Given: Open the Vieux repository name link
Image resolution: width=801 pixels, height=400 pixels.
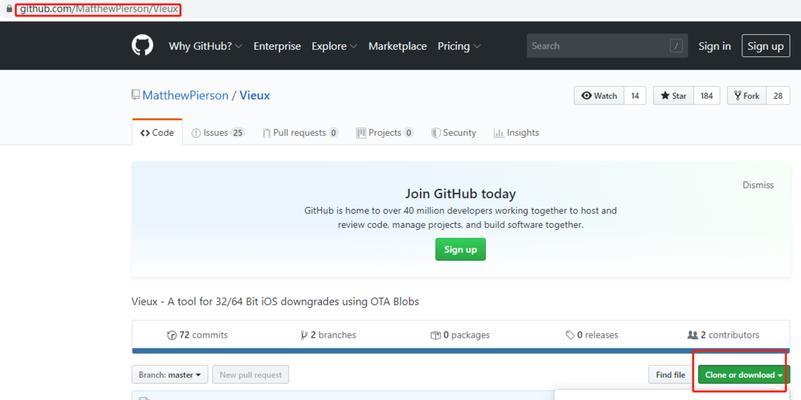Looking at the screenshot, I should pyautogui.click(x=254, y=96).
